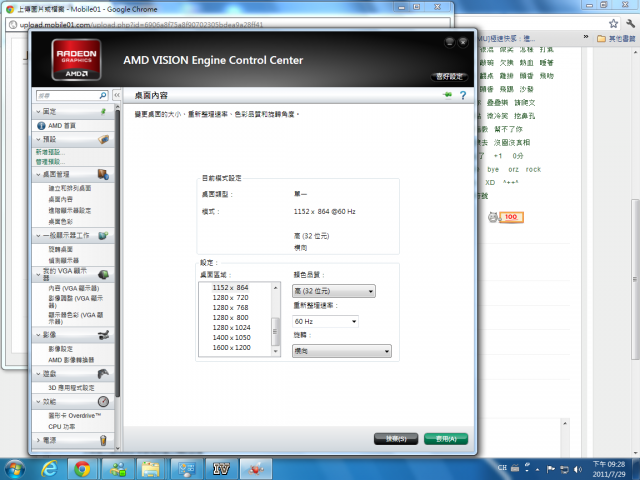Open the 高 (32 位元) color quality dropdown

(334, 291)
